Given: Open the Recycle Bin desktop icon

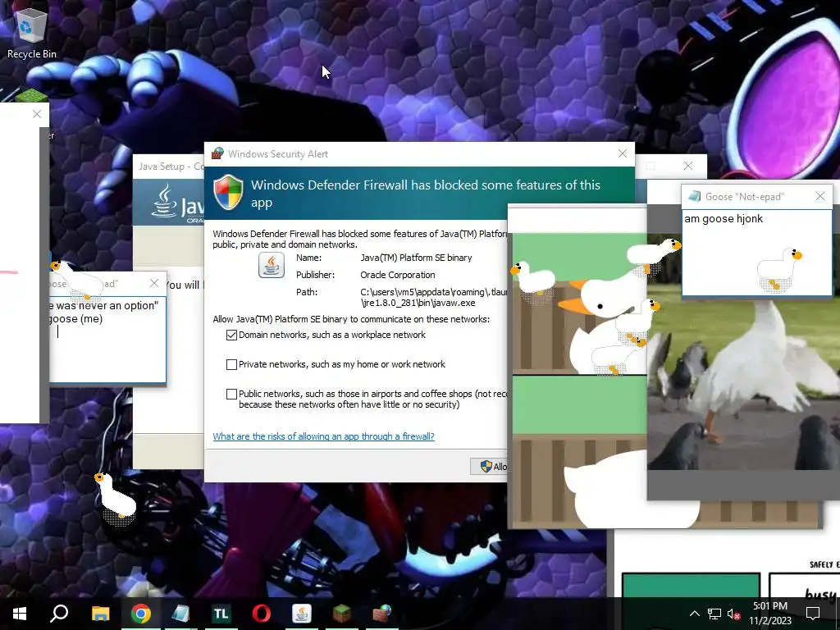Looking at the screenshot, I should point(31,32).
